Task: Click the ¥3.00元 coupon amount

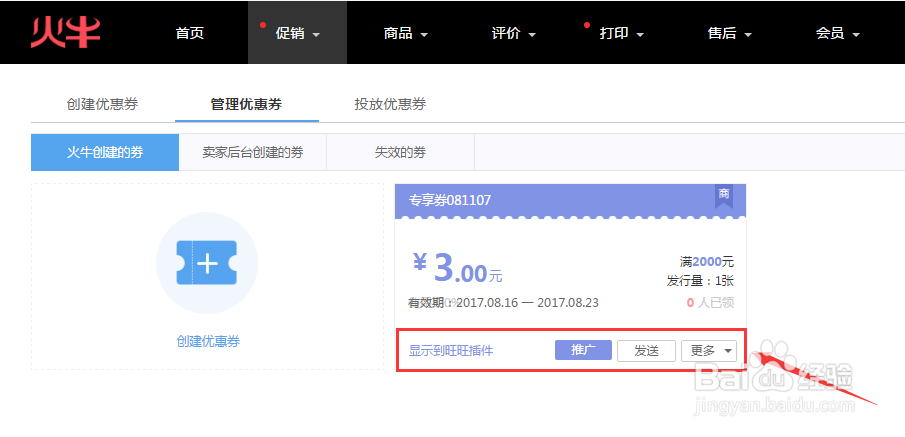Action: (x=458, y=268)
